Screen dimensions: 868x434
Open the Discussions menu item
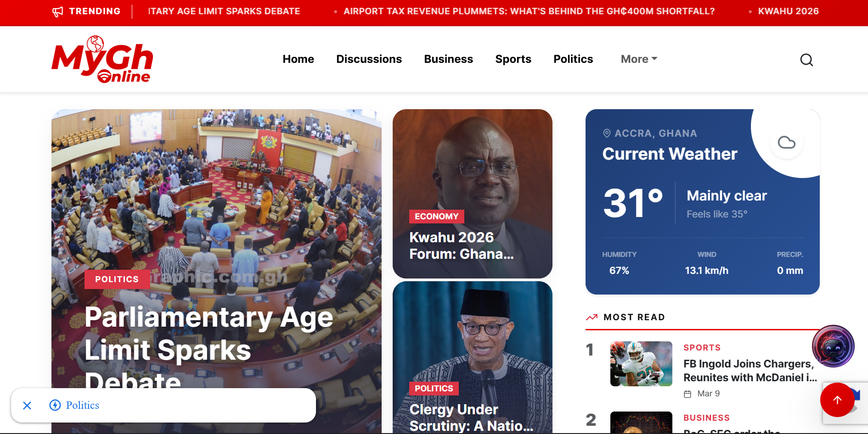click(x=369, y=59)
